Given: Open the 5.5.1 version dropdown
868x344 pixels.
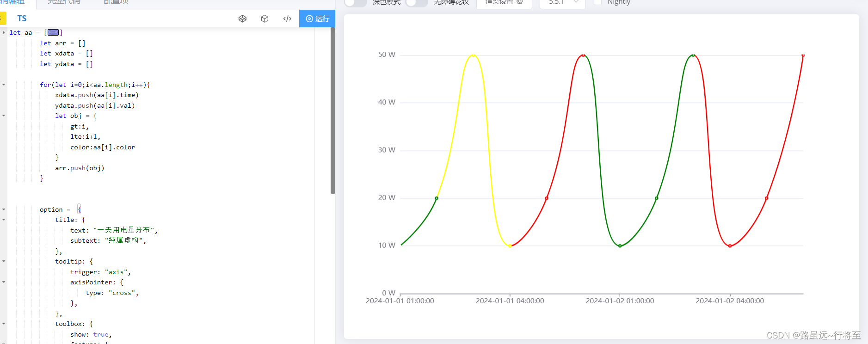Looking at the screenshot, I should coord(563,3).
